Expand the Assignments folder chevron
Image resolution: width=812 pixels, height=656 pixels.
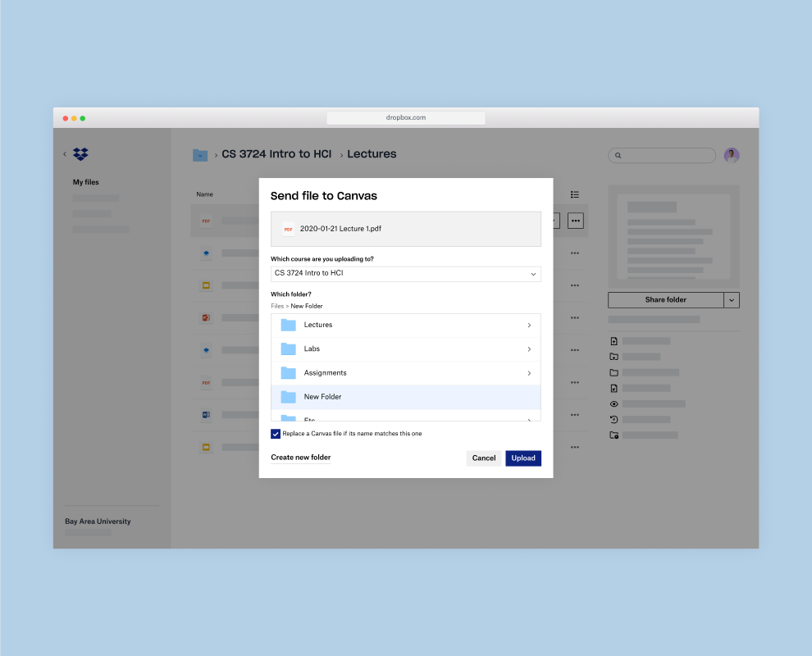pos(529,373)
